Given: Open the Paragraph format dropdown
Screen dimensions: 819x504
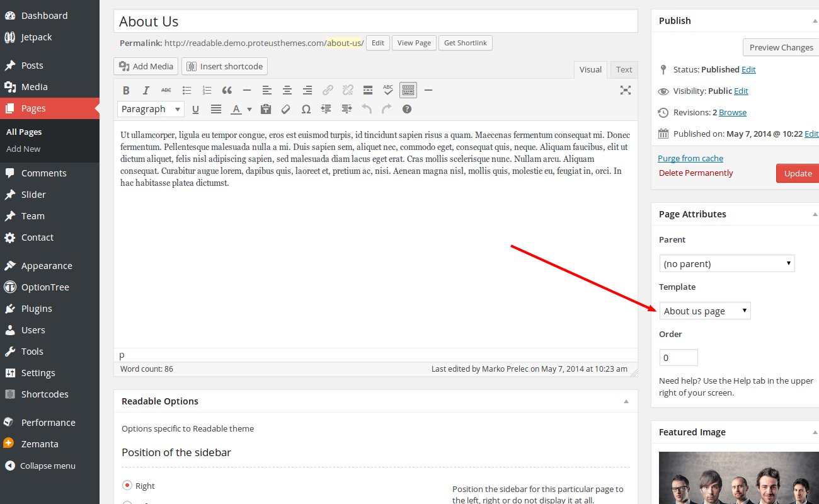Looking at the screenshot, I should coord(151,109).
